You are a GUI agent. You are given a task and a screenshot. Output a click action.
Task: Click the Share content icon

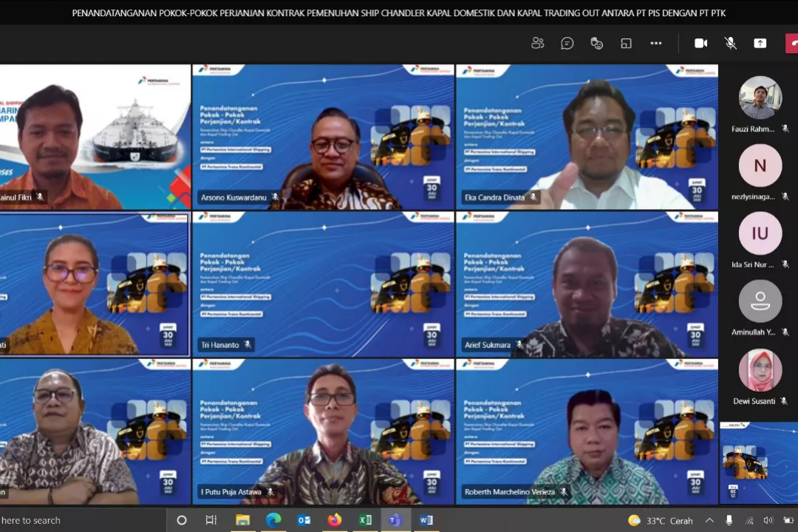point(760,44)
